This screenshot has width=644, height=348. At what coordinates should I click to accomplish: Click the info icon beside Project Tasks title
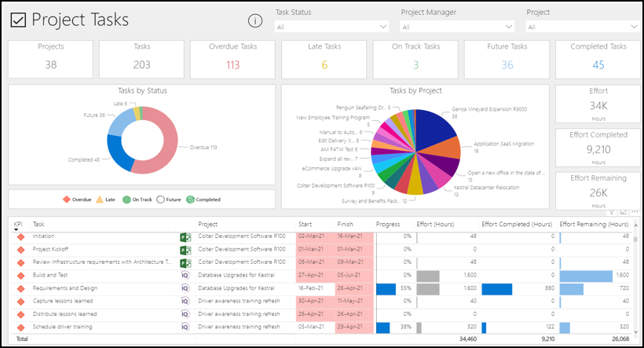(x=255, y=20)
